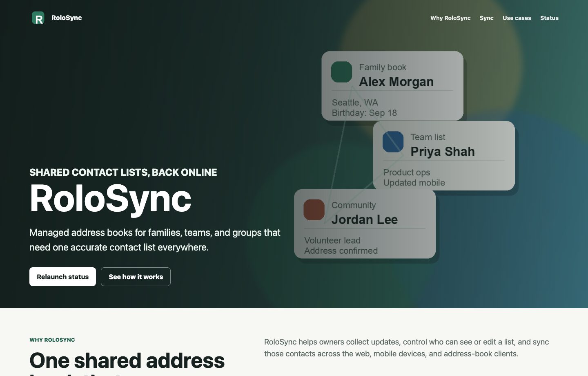Image resolution: width=588 pixels, height=376 pixels.
Task: Click the blue avatar on Team list card
Action: [x=393, y=142]
